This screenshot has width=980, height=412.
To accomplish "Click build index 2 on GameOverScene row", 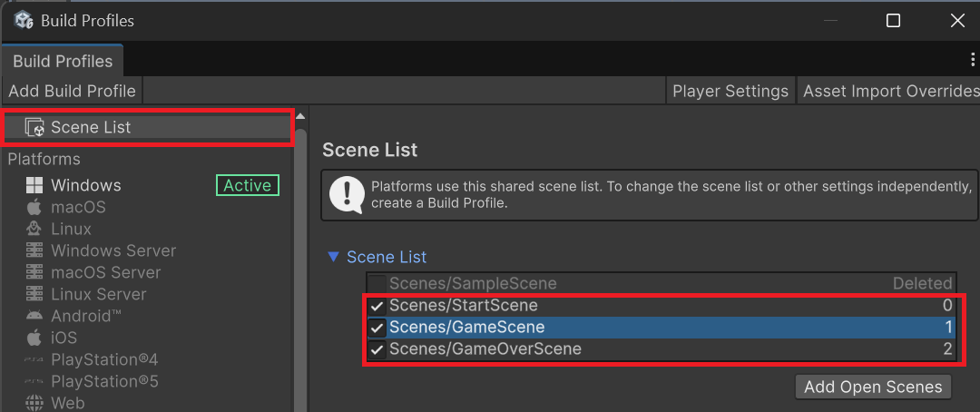I will (947, 349).
